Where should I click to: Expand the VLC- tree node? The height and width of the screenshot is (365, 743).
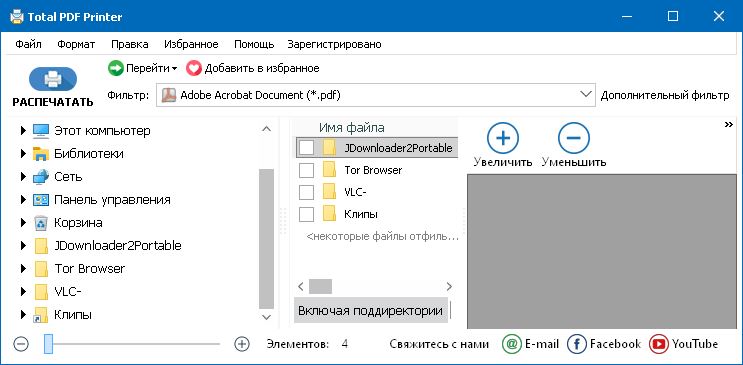pos(23,292)
